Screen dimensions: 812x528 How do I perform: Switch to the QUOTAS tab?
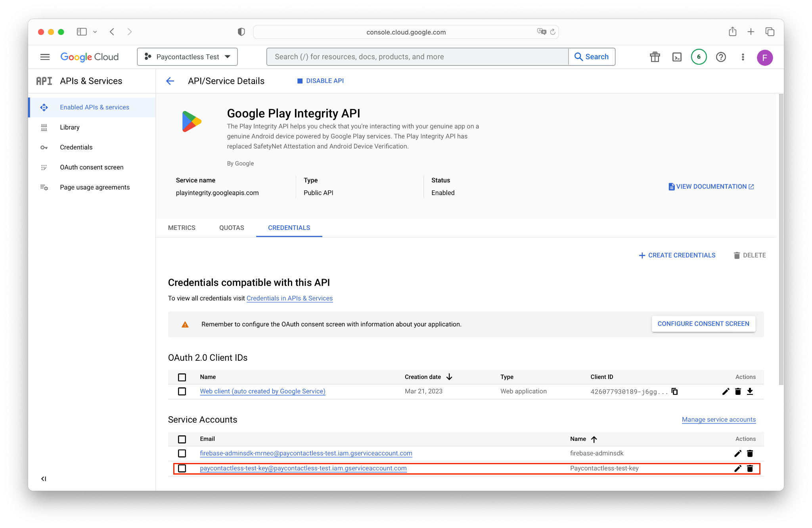[x=232, y=228]
